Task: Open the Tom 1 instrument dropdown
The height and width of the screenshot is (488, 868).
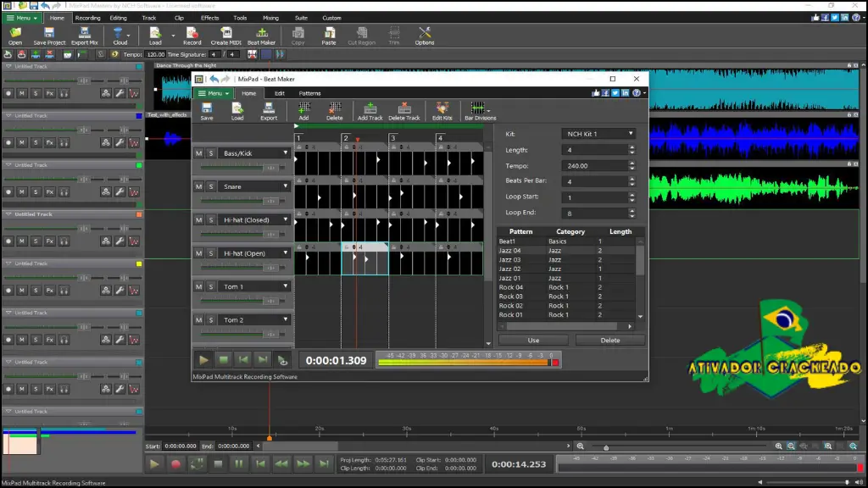Action: click(254, 286)
